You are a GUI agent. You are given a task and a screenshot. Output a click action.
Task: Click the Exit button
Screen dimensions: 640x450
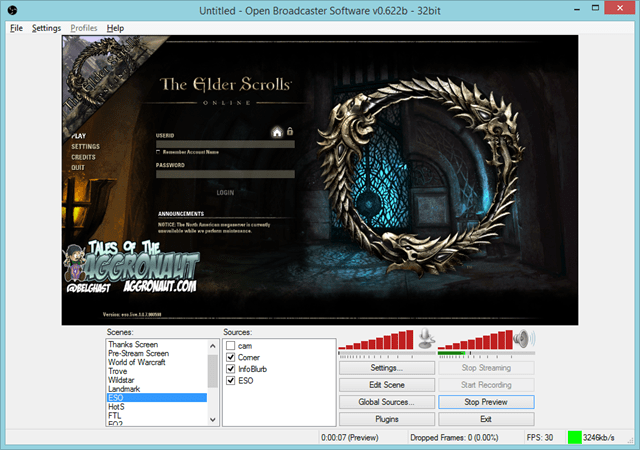point(486,419)
